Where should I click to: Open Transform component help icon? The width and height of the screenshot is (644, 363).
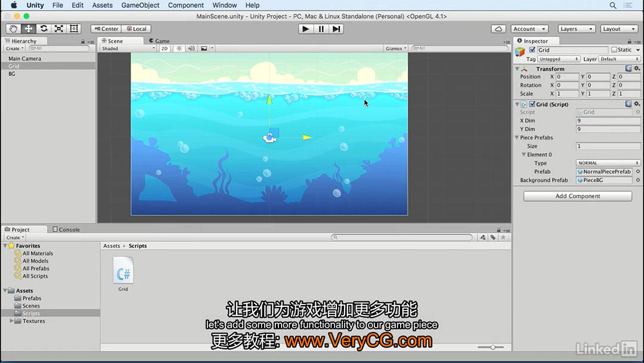[628, 69]
